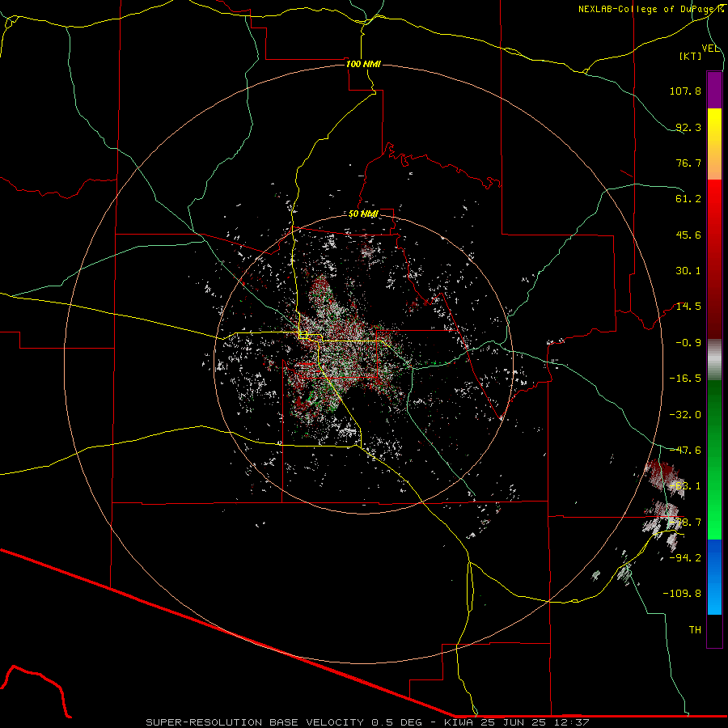Select the -32.0 velocity scale value

(685, 415)
